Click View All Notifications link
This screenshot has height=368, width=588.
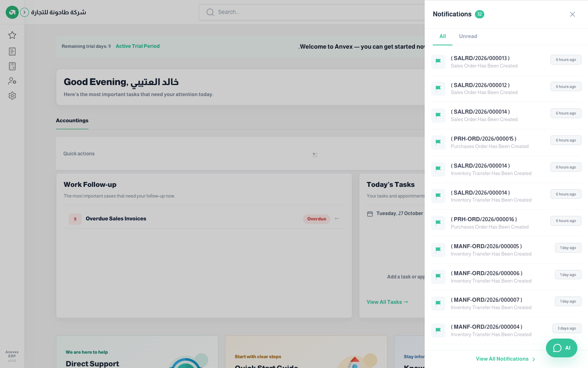point(506,359)
